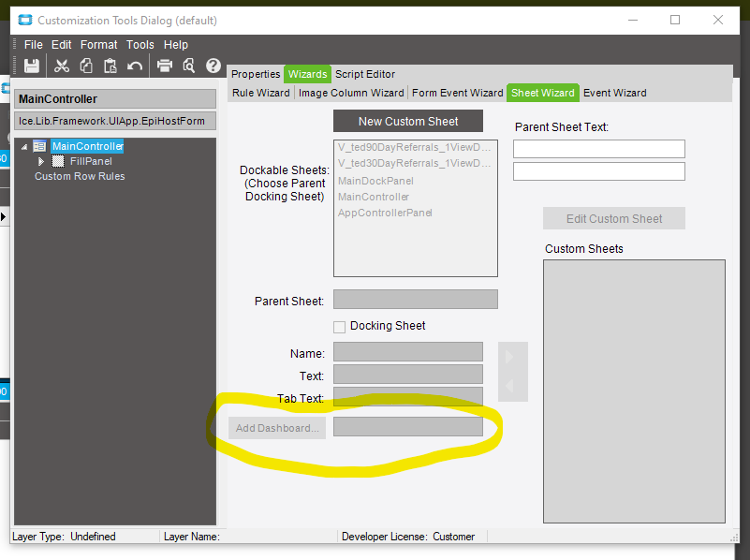Click the Parent Sheet input field
The height and width of the screenshot is (560, 750).
point(415,300)
